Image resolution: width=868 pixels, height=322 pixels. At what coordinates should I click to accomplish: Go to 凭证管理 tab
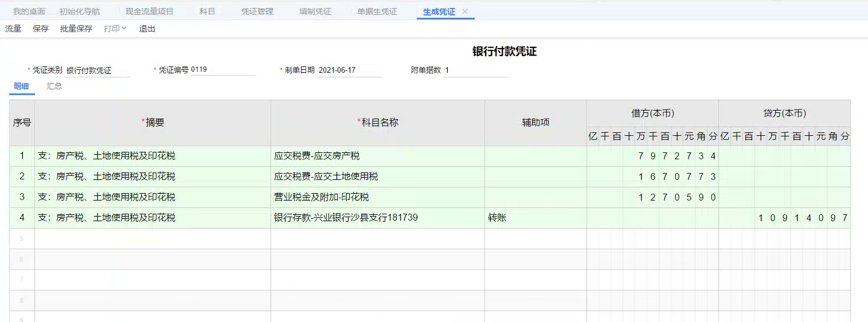(x=257, y=11)
